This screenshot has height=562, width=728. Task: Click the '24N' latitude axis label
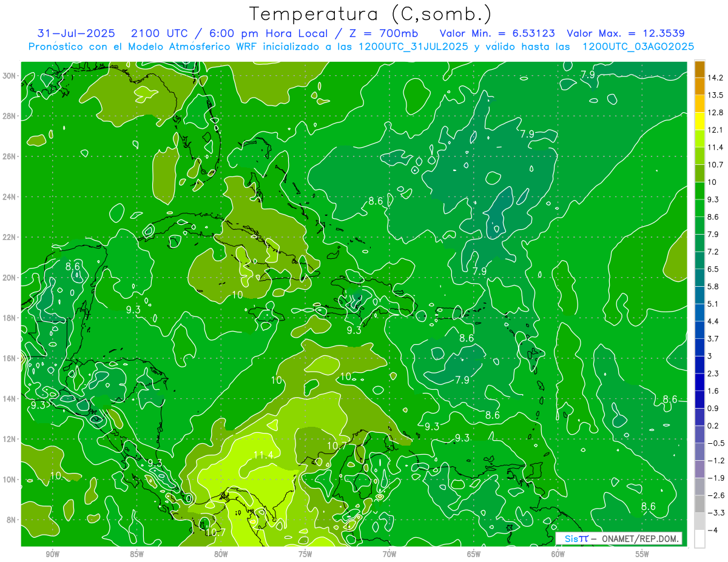point(10,196)
